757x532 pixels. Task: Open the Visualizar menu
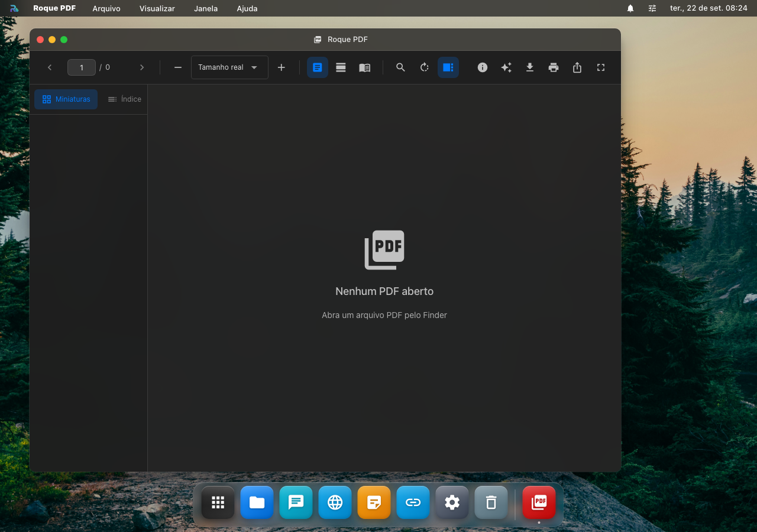click(x=157, y=8)
